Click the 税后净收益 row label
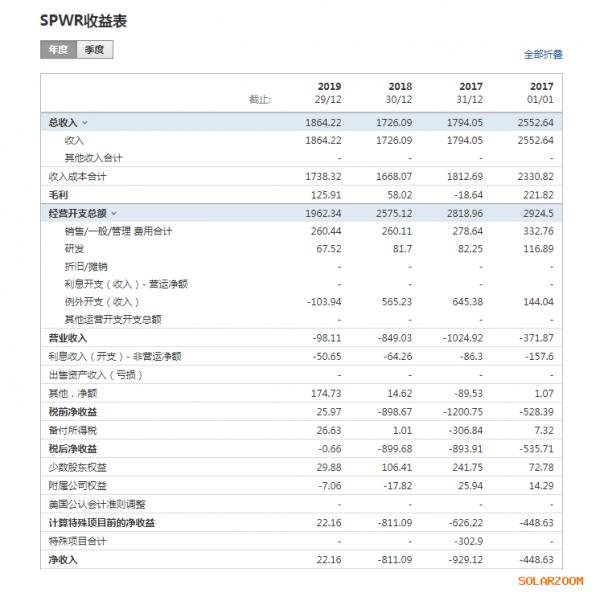The image size is (600, 609). tap(73, 449)
